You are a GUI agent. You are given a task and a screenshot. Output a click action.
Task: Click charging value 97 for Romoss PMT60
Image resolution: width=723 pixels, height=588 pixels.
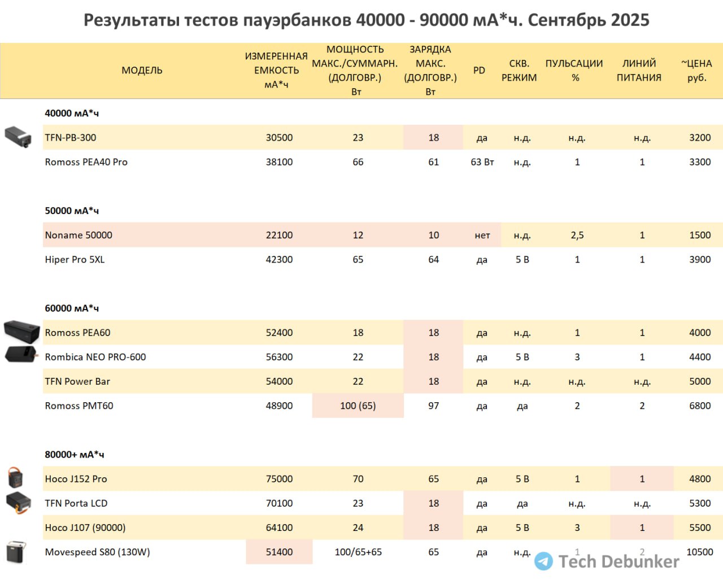pyautogui.click(x=434, y=406)
